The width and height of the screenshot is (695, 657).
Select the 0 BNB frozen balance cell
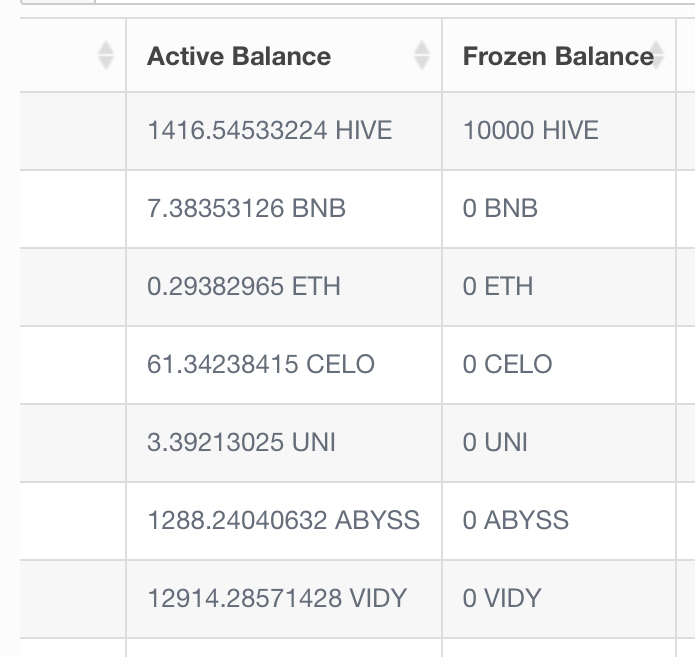point(559,209)
